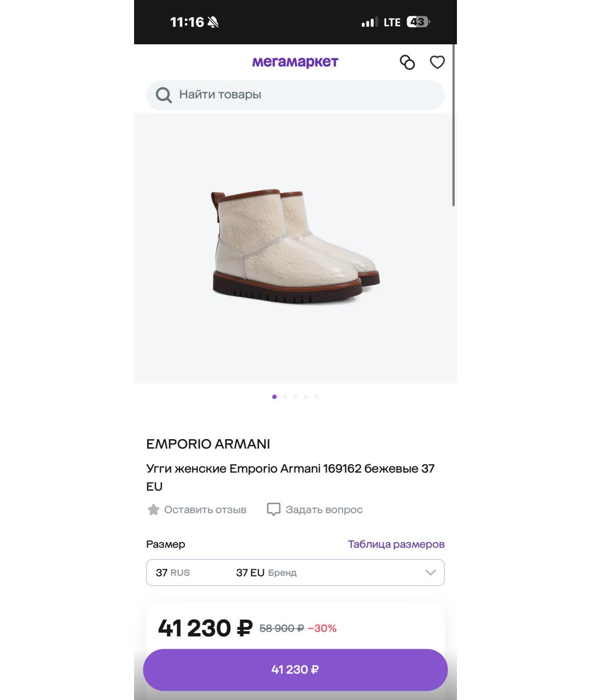Open the 37 RUS size selector
The image size is (591, 700).
coord(173,573)
